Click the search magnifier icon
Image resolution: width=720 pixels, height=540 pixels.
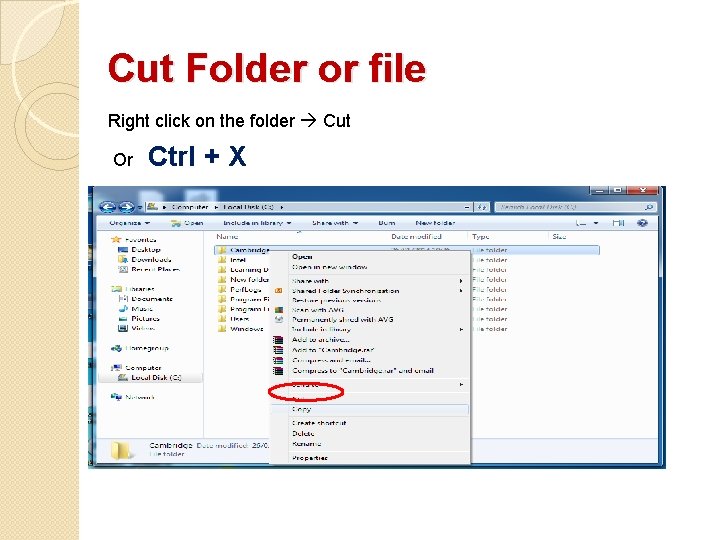(648, 207)
